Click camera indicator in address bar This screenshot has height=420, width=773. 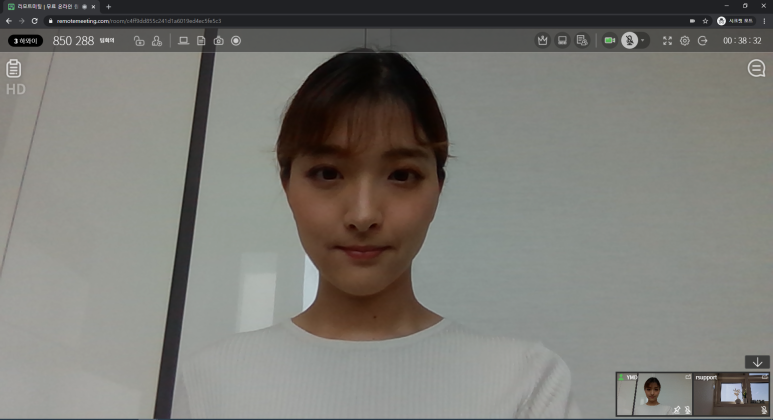pos(692,21)
